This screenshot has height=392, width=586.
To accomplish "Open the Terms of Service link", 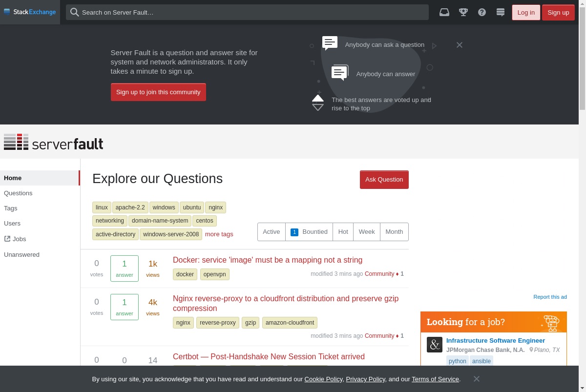I will click(435, 379).
